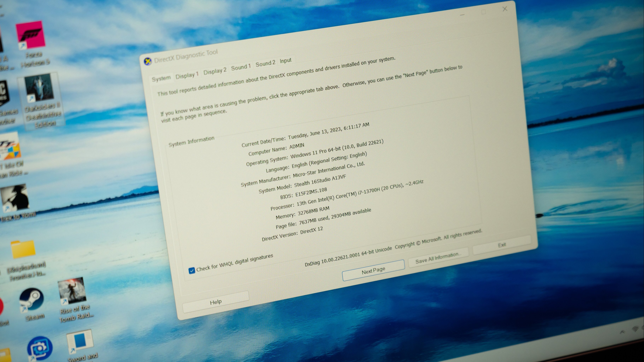Image resolution: width=644 pixels, height=362 pixels.
Task: Click the Exit button
Action: pos(502,245)
